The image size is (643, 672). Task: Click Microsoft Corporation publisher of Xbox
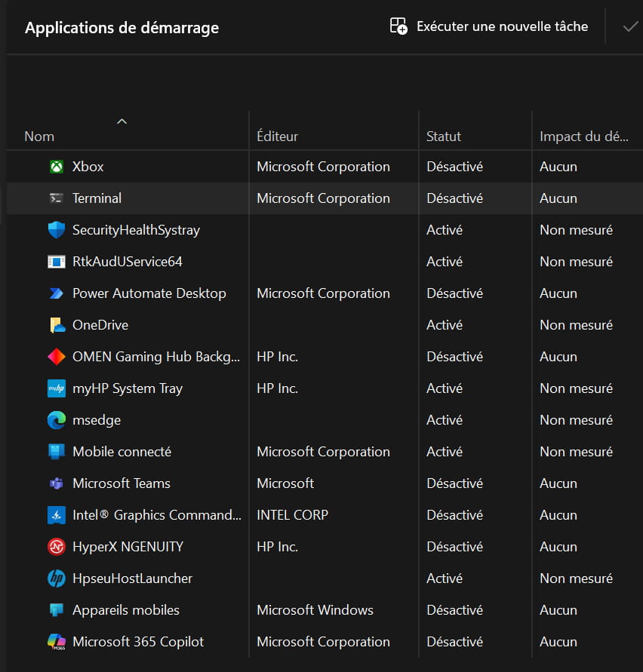tap(323, 166)
